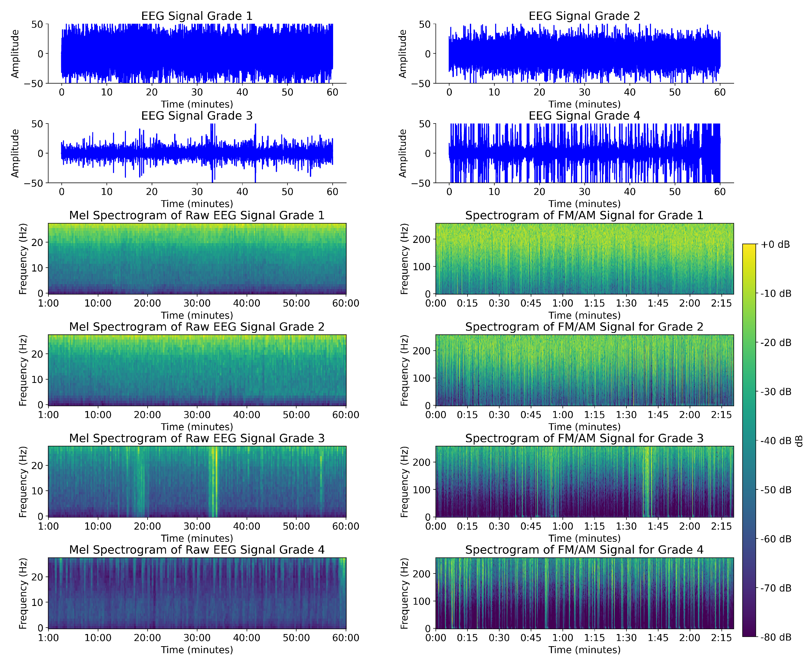
Task: Click the "-30 dB" colorbar tick label
Action: click(x=776, y=391)
